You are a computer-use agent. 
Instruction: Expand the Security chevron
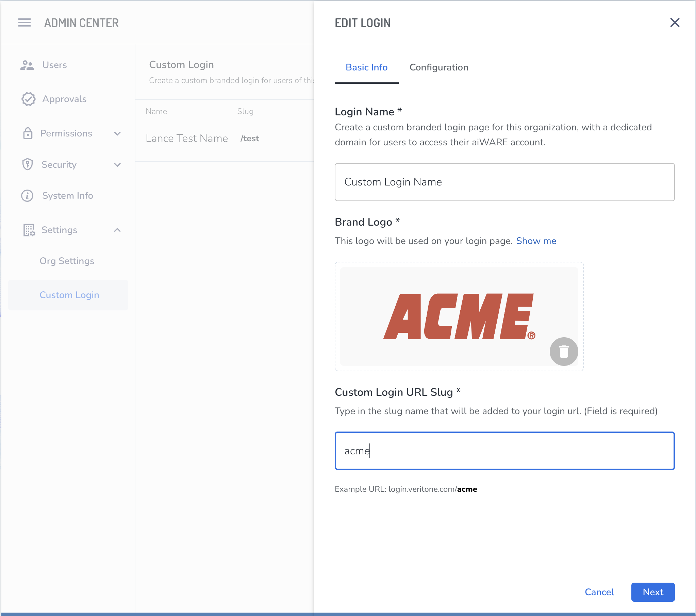117,165
